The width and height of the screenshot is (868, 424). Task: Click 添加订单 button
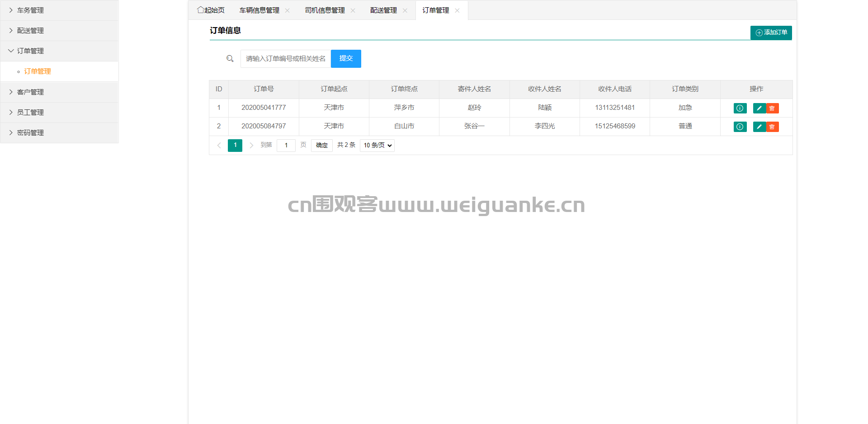[x=771, y=33]
